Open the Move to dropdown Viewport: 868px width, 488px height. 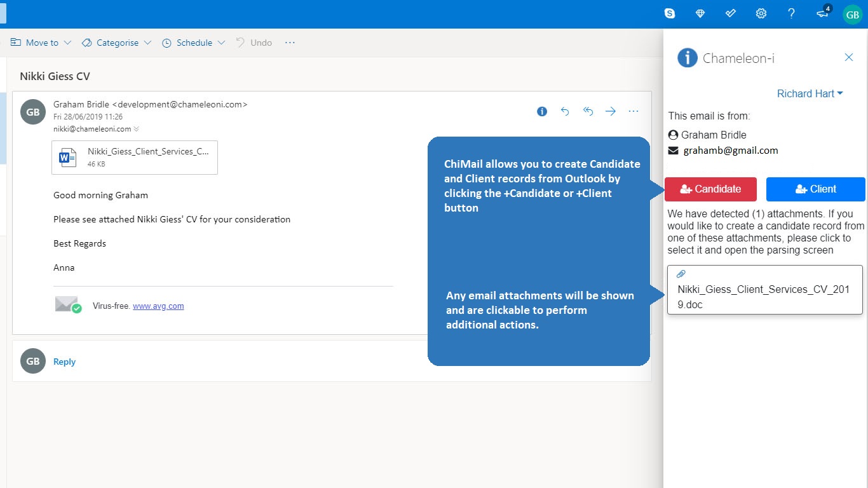[41, 43]
